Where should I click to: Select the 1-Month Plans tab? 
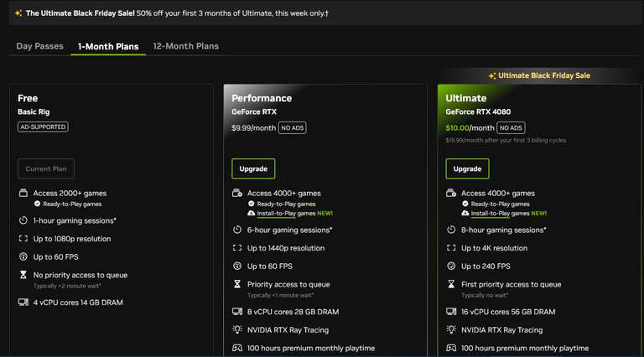click(108, 47)
